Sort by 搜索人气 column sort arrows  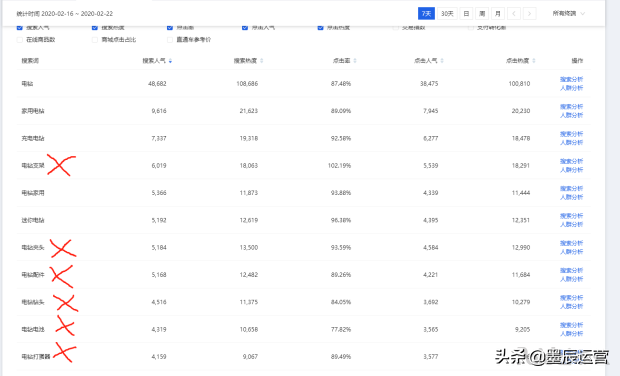(170, 61)
